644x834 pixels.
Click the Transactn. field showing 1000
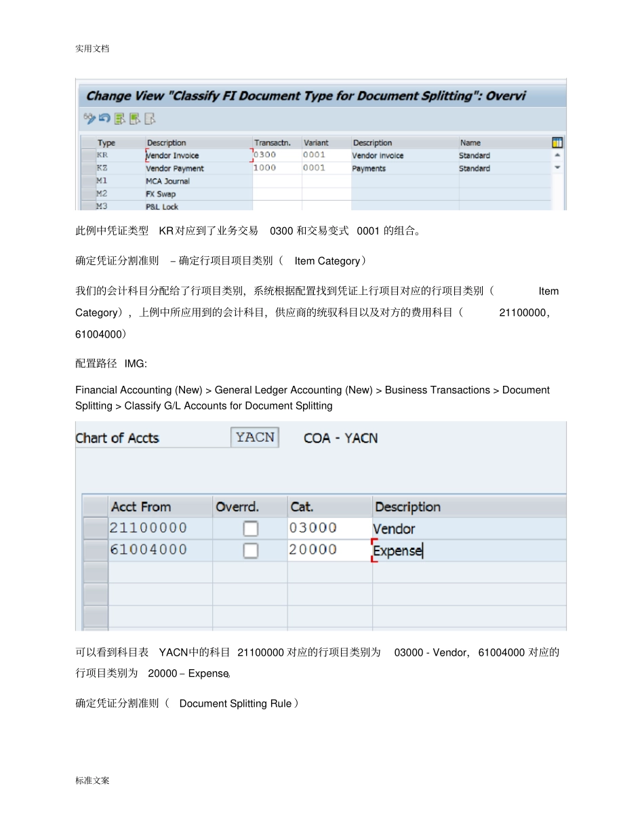pos(277,168)
